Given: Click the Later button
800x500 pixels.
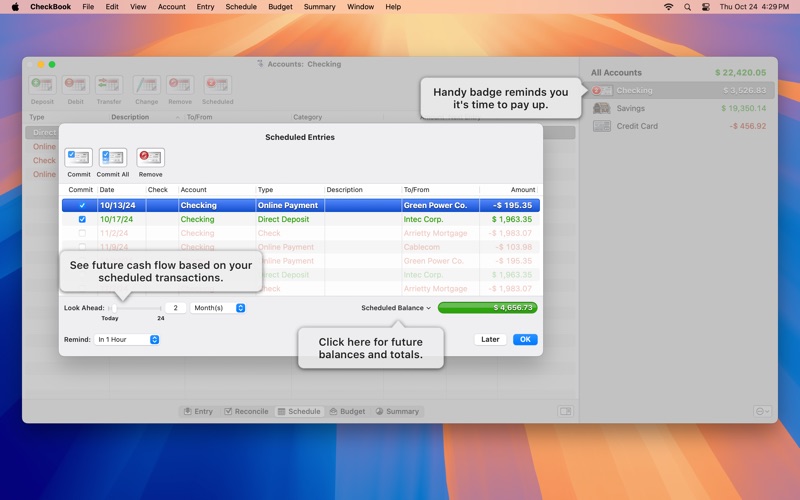Looking at the screenshot, I should pyautogui.click(x=490, y=339).
